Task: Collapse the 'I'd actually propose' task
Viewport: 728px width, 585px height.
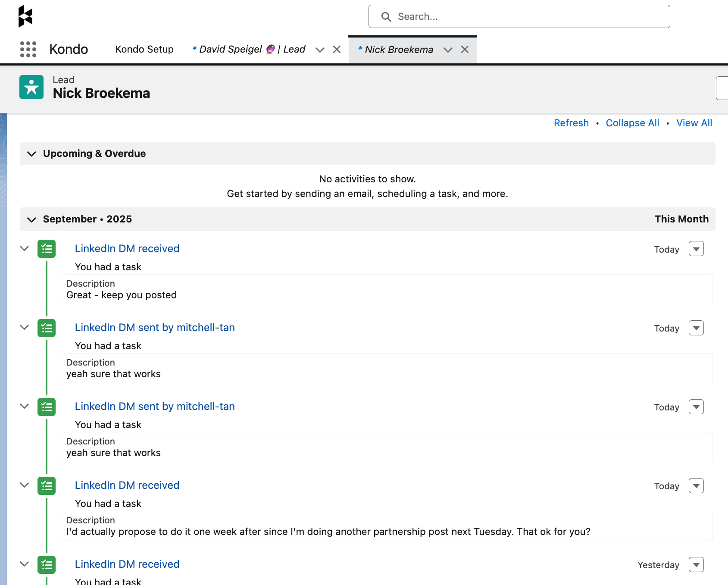Action: (25, 485)
